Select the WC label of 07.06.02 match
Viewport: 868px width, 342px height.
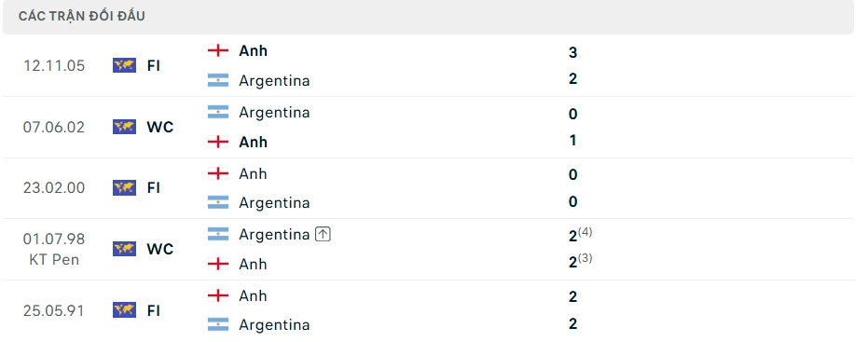(160, 127)
